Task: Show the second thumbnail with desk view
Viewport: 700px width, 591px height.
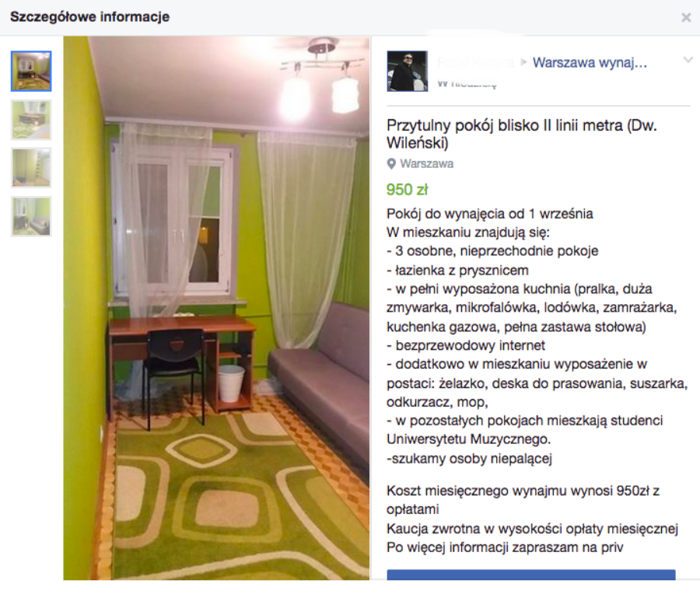Action: (31, 120)
